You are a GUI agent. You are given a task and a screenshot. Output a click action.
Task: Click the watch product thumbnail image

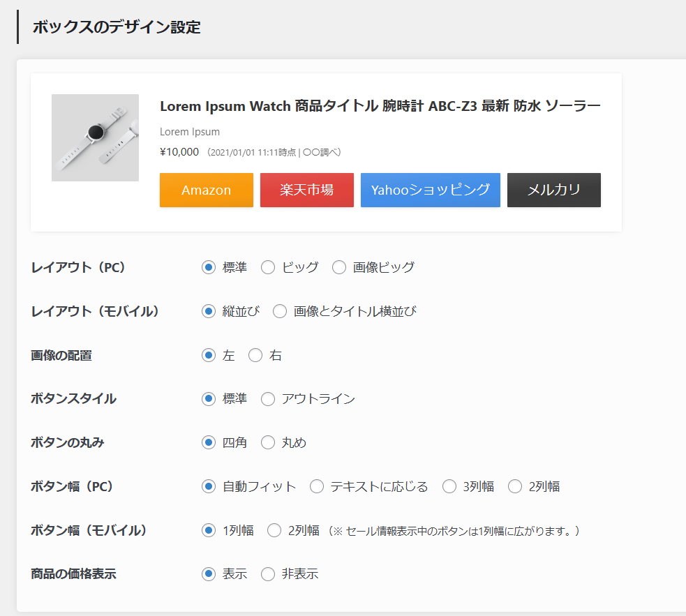tap(95, 138)
